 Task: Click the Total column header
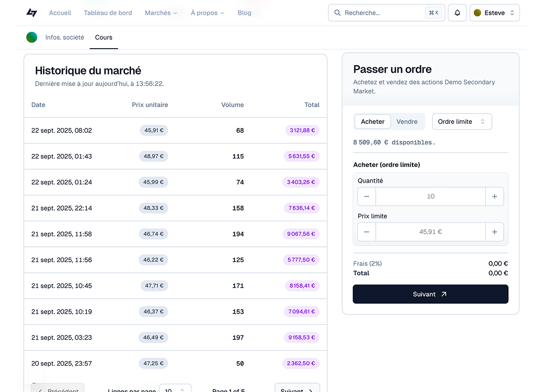[x=312, y=105]
